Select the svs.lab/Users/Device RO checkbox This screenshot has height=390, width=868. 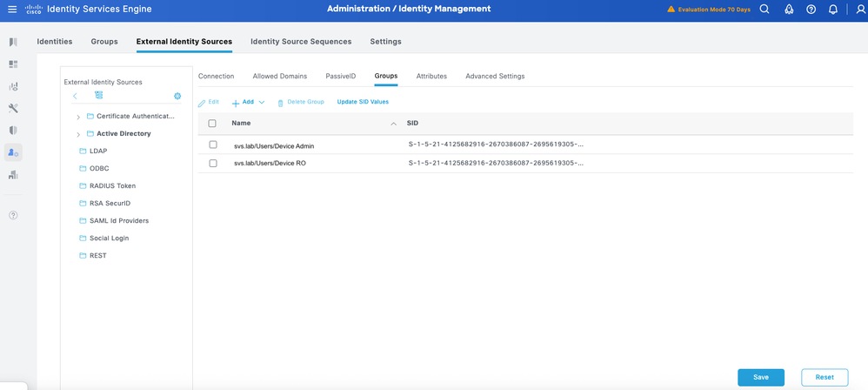[x=212, y=164]
